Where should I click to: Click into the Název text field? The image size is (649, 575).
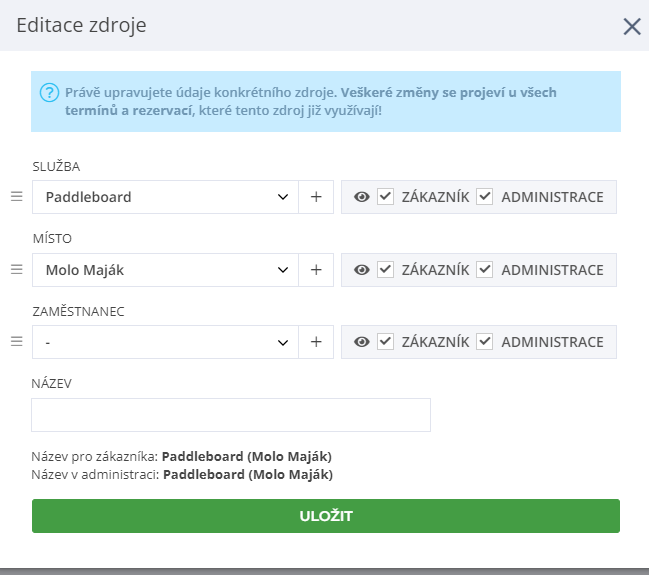pos(231,415)
